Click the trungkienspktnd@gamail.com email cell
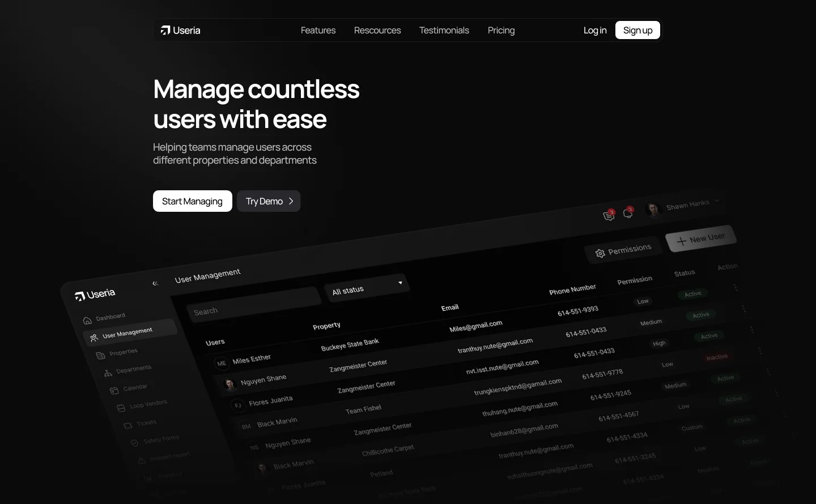 518,387
